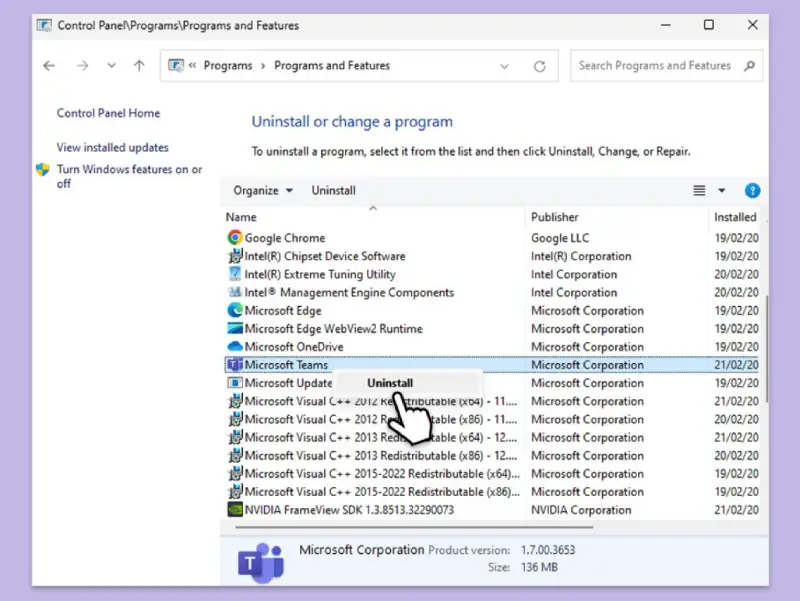Viewport: 800px width, 601px height.
Task: Click the Refresh button
Action: [x=540, y=66]
